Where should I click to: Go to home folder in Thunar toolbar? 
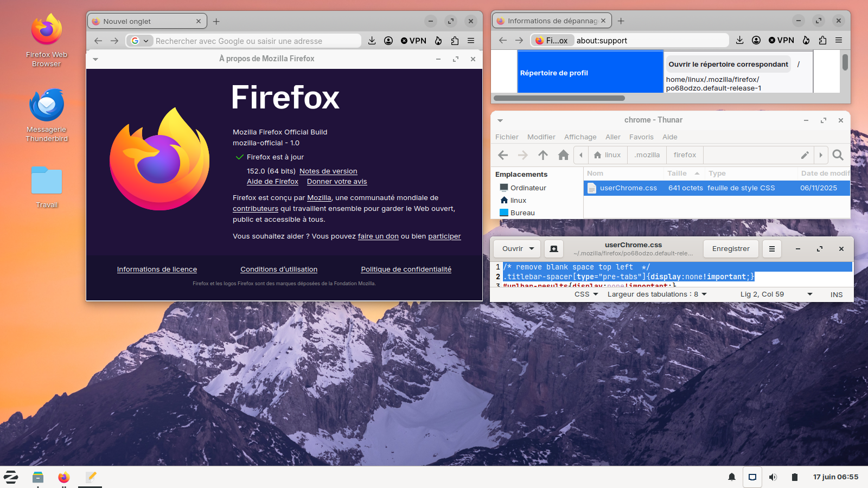coord(563,155)
